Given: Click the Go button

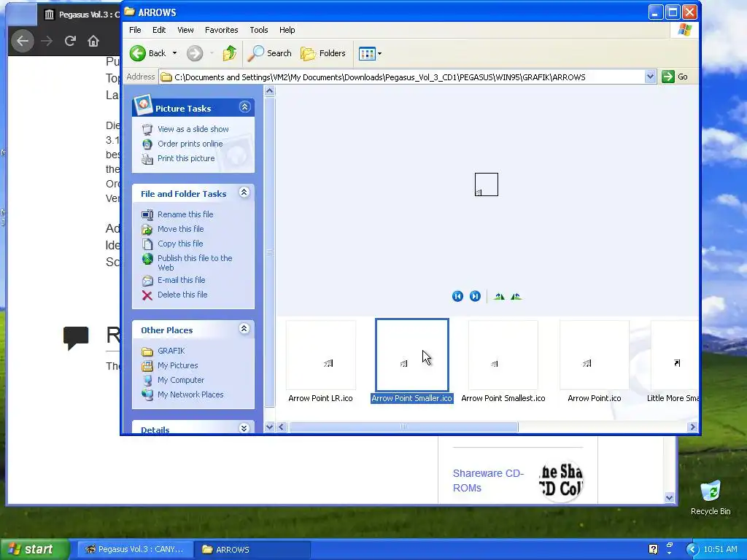Looking at the screenshot, I should 675,77.
